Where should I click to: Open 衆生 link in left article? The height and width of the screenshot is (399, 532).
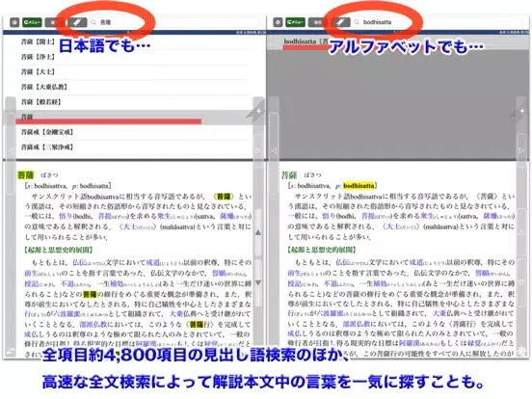[x=164, y=216]
